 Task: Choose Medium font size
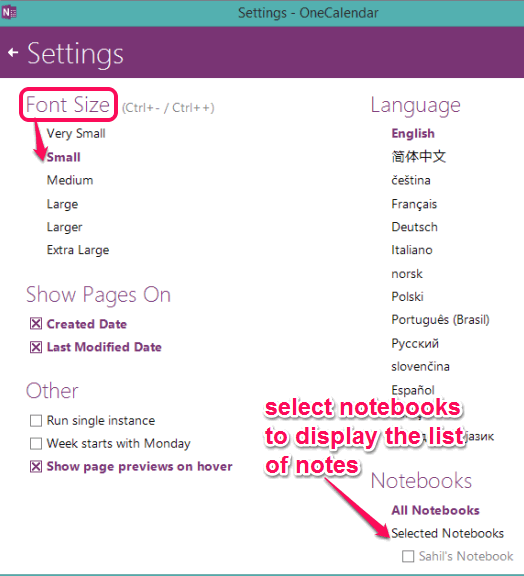tap(70, 180)
